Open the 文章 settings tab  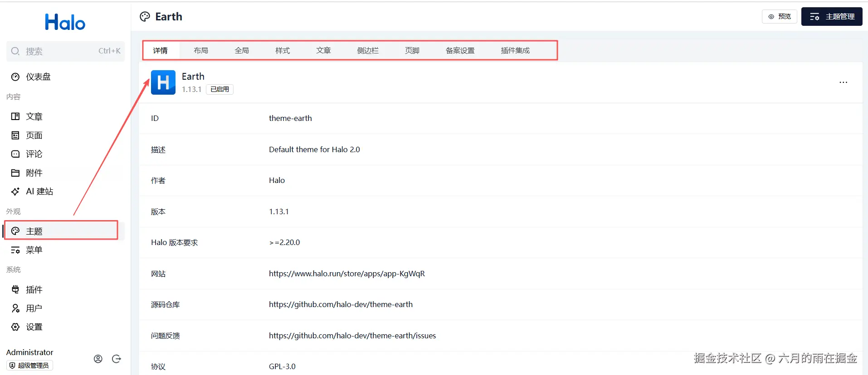[323, 50]
